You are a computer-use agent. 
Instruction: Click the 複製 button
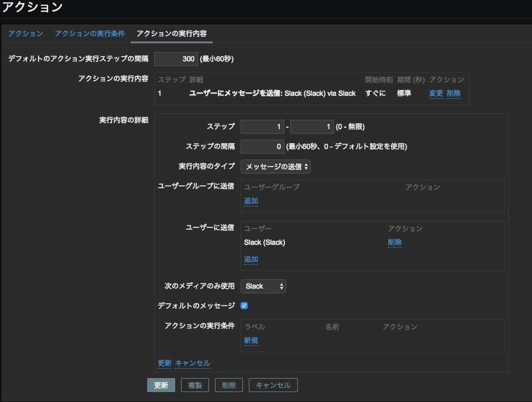tap(195, 385)
